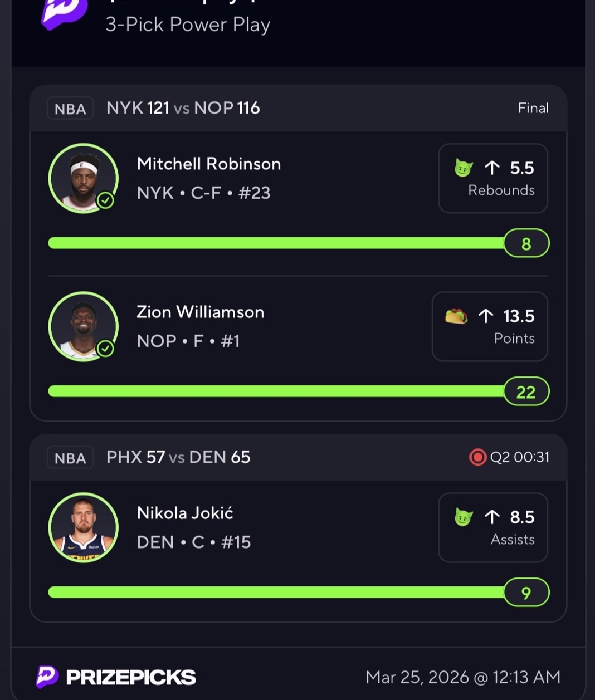This screenshot has height=700, width=595.
Task: Open Nikola Jokić's player photo
Action: pyautogui.click(x=83, y=527)
